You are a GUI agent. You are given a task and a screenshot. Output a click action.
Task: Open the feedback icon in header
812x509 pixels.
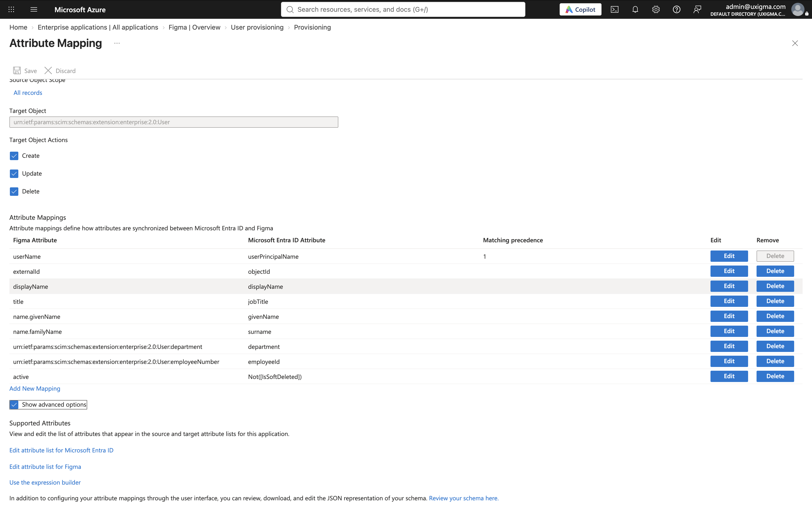tap(697, 9)
